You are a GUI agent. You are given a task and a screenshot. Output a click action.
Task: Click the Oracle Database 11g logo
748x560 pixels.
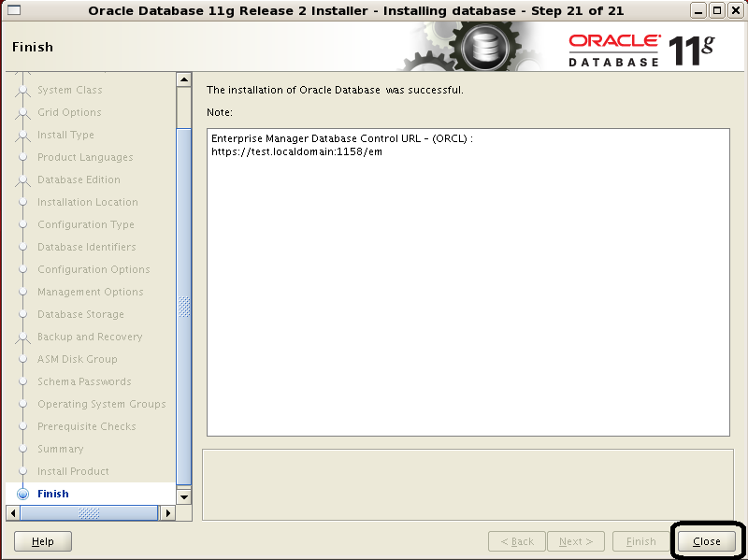pos(640,48)
